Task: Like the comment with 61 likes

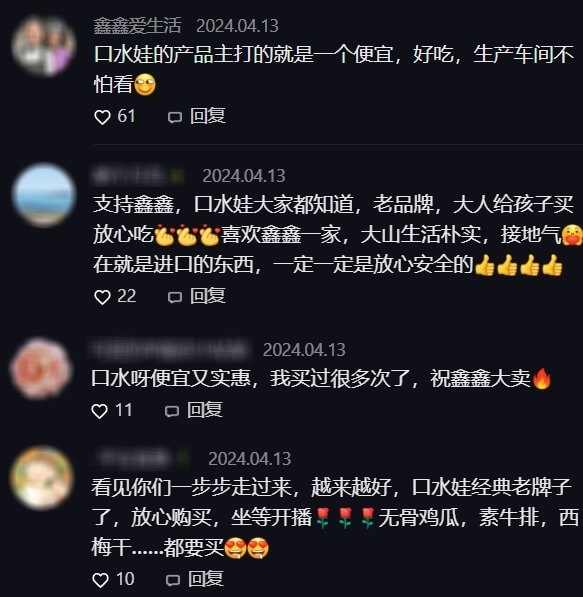Action: point(102,117)
